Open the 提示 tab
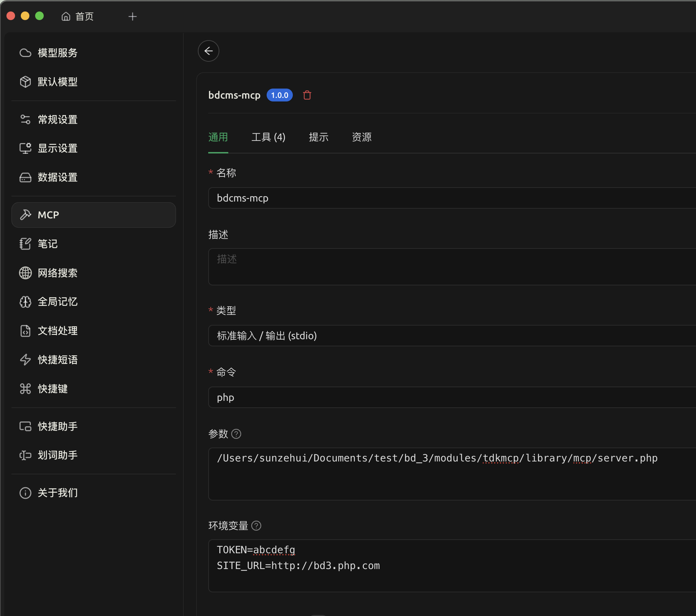This screenshot has height=616, width=696. coord(319,137)
